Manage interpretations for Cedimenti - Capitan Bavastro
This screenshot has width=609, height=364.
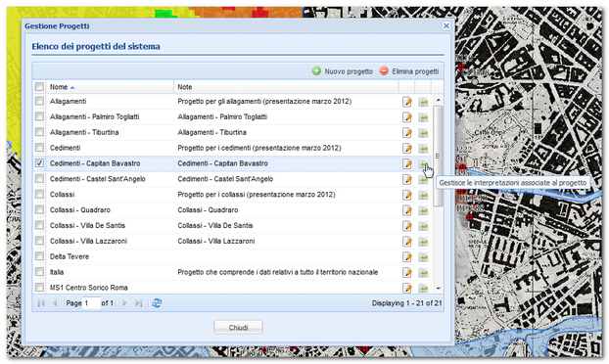[x=423, y=163]
